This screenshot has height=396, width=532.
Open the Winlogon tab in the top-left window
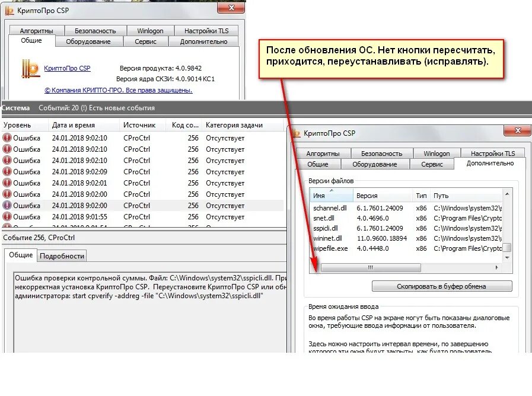150,31
